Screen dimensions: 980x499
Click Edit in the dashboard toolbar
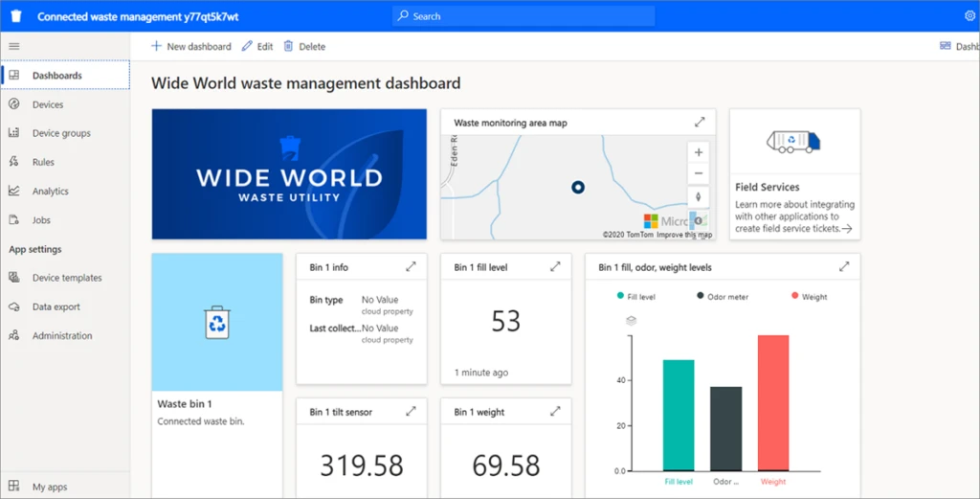point(257,46)
